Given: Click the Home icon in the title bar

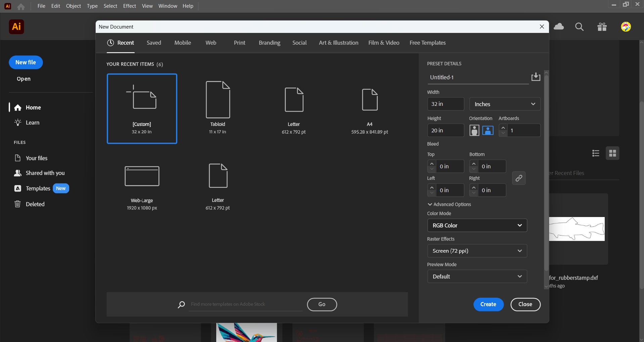Looking at the screenshot, I should 21,6.
